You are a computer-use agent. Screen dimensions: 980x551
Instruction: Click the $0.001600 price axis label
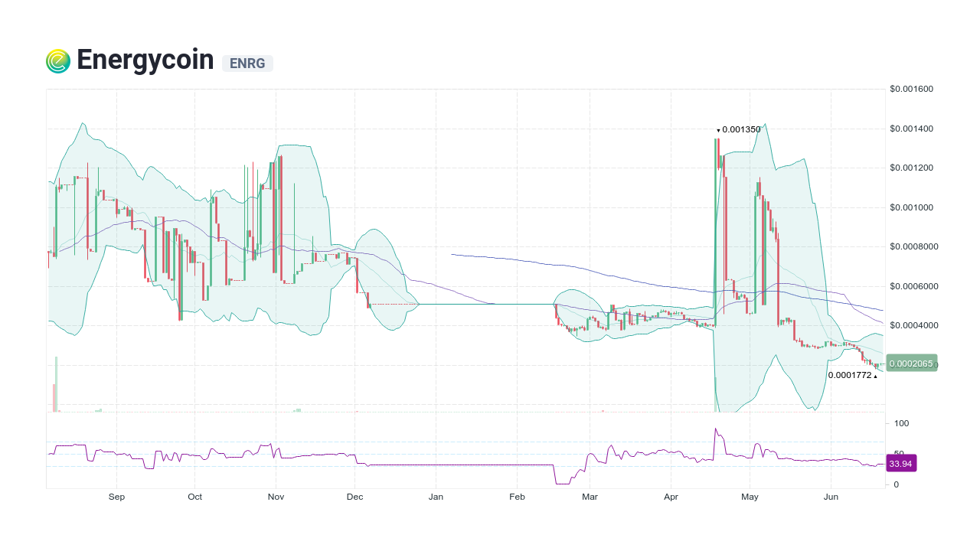910,89
